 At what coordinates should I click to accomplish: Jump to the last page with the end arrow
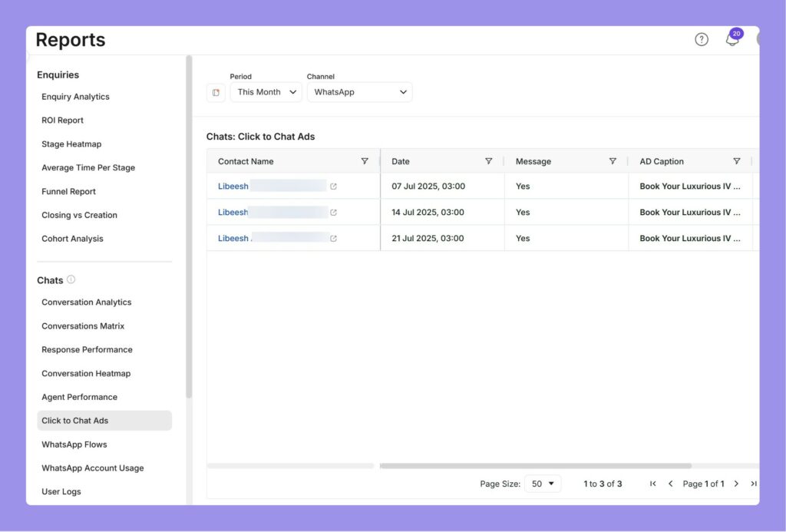click(753, 484)
